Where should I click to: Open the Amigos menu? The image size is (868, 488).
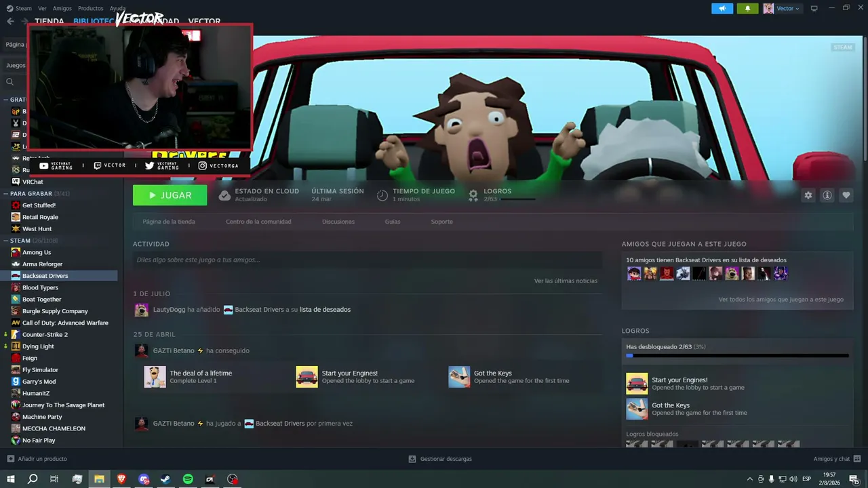(62, 8)
